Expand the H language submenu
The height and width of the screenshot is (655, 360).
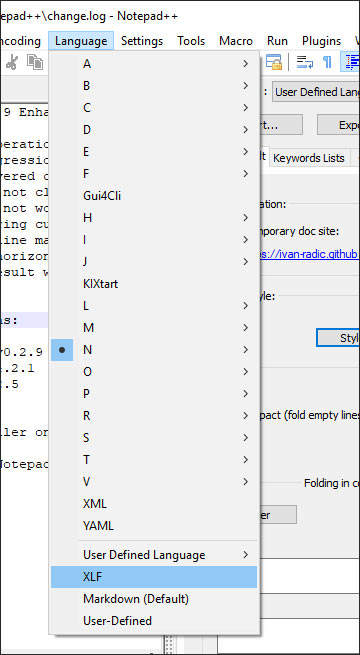[154, 218]
